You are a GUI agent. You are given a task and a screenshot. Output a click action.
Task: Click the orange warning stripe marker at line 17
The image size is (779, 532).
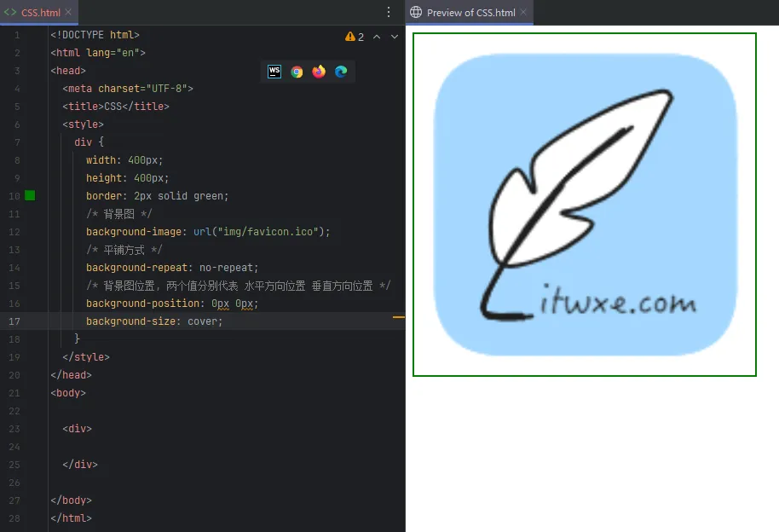point(398,316)
